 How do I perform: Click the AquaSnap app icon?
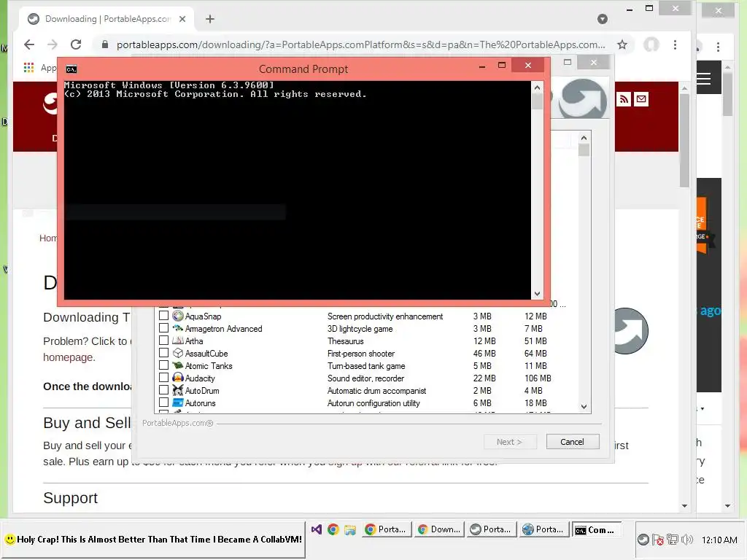click(x=178, y=316)
